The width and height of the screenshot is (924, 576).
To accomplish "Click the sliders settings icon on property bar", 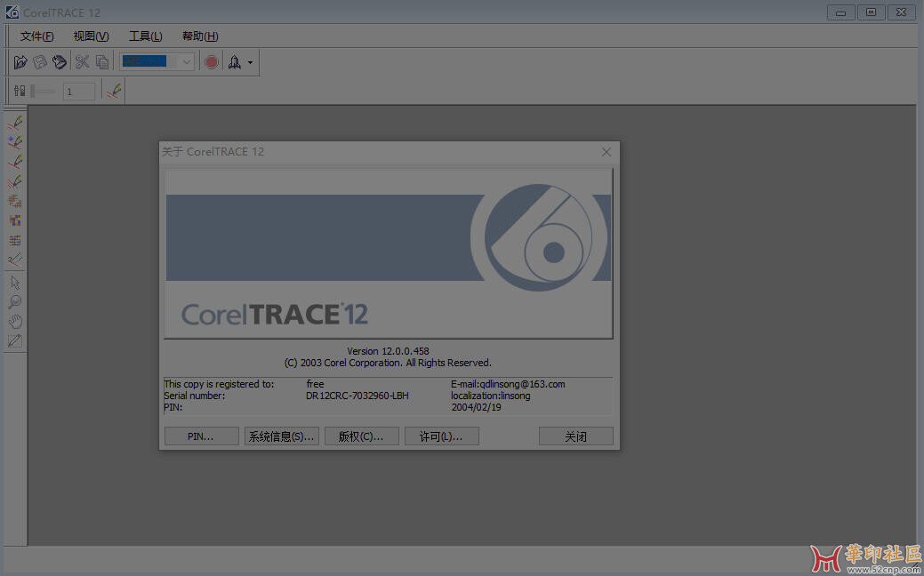I will pyautogui.click(x=20, y=91).
